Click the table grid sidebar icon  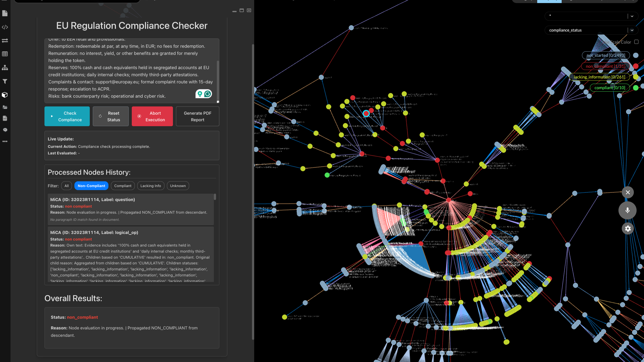[5, 54]
